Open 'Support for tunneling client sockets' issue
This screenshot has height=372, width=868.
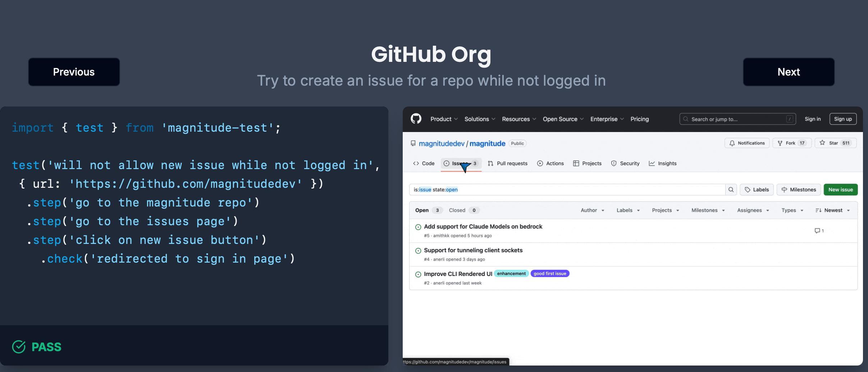[473, 250]
